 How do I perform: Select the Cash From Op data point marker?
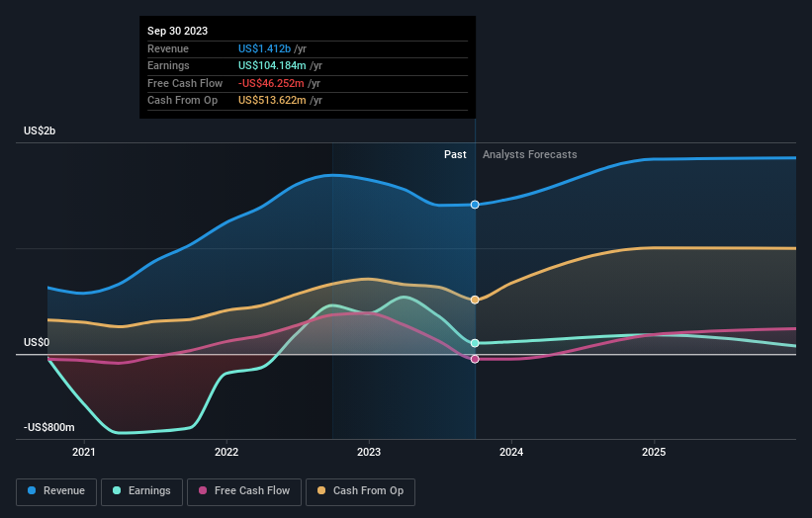(475, 301)
